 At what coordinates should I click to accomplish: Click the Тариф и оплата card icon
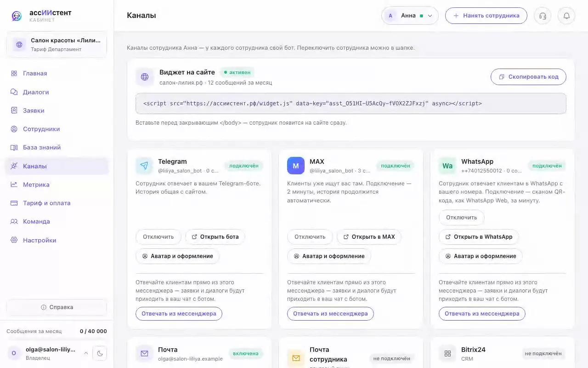tap(14, 203)
